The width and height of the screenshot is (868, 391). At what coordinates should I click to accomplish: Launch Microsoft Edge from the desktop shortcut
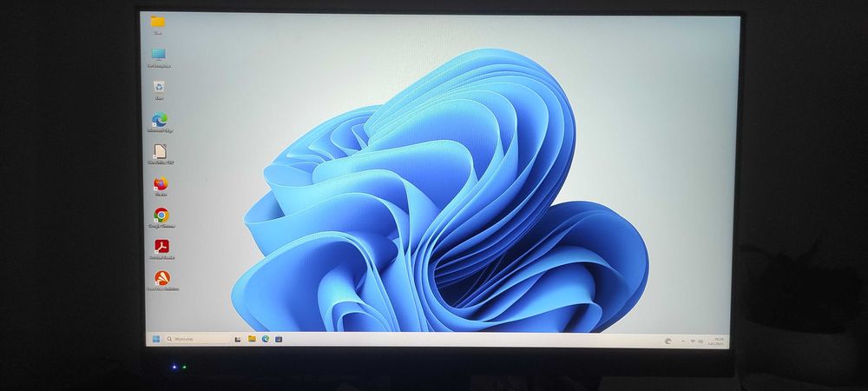click(160, 119)
